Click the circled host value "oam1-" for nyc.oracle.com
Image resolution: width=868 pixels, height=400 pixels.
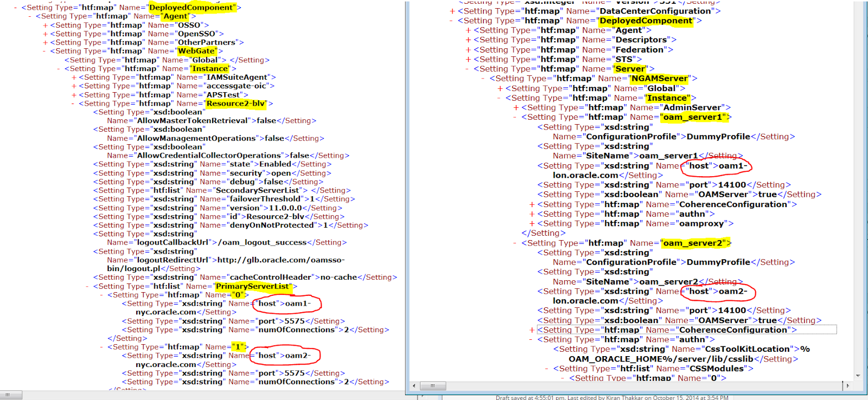[298, 304]
